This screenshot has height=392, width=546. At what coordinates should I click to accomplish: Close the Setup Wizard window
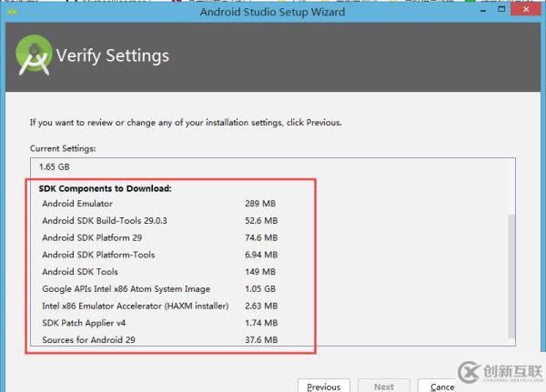click(526, 9)
